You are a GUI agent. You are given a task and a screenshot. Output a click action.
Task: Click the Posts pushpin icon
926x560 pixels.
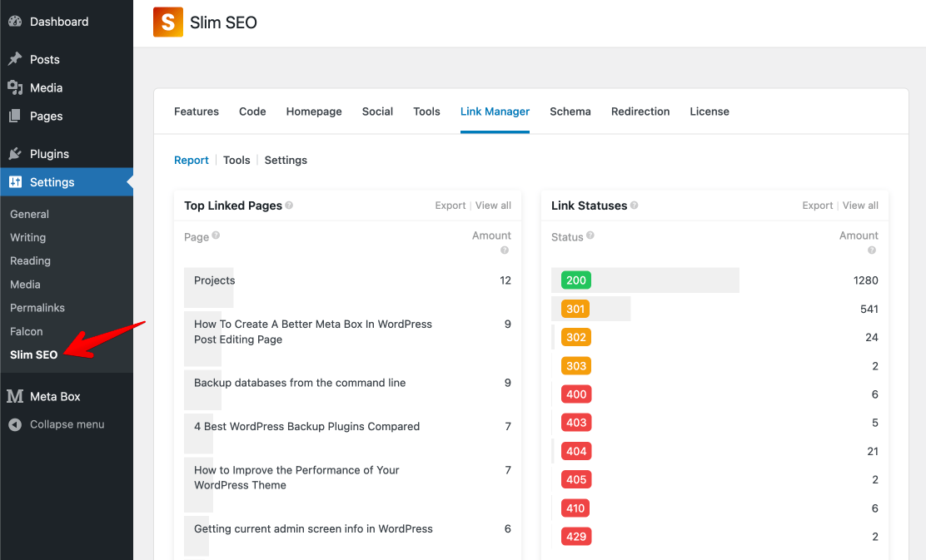15,59
